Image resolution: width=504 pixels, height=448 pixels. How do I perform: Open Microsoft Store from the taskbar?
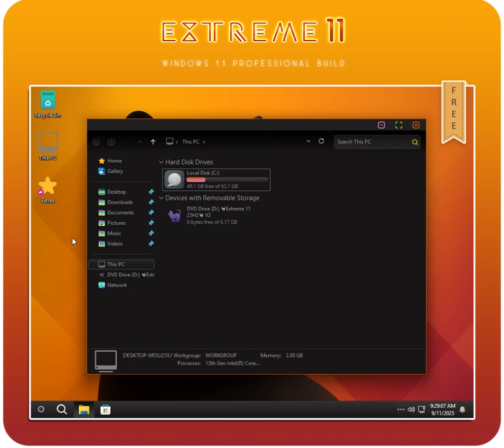click(x=105, y=409)
